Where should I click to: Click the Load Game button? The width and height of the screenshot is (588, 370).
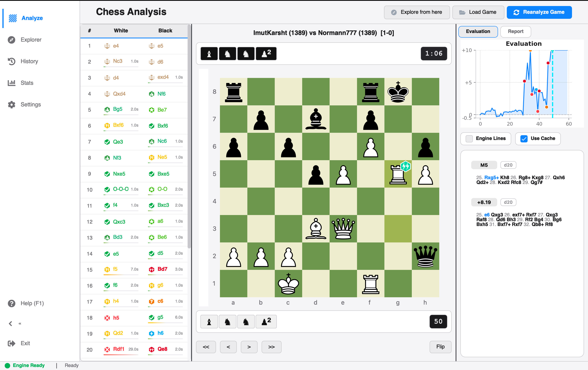[x=478, y=12]
